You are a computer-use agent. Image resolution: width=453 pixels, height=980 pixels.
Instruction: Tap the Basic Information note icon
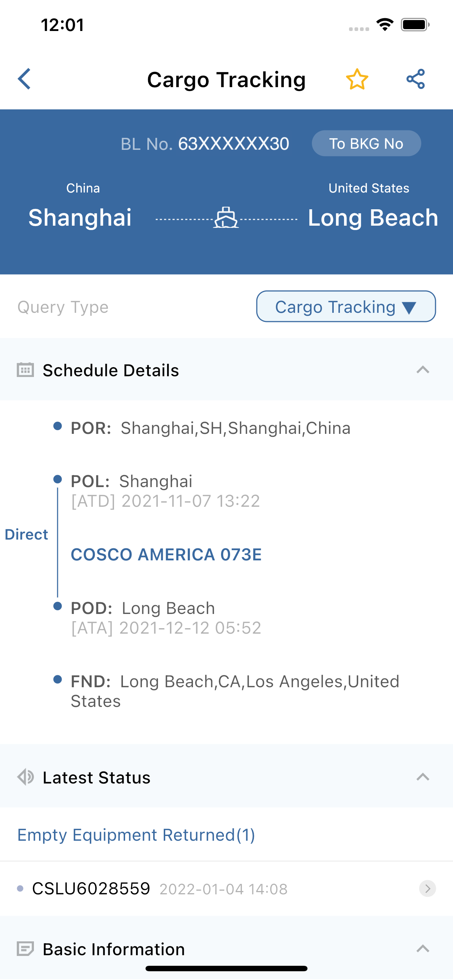coord(26,949)
